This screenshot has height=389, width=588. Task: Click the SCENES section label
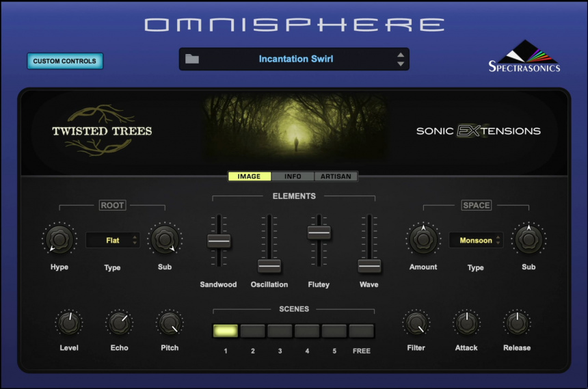[294, 309]
